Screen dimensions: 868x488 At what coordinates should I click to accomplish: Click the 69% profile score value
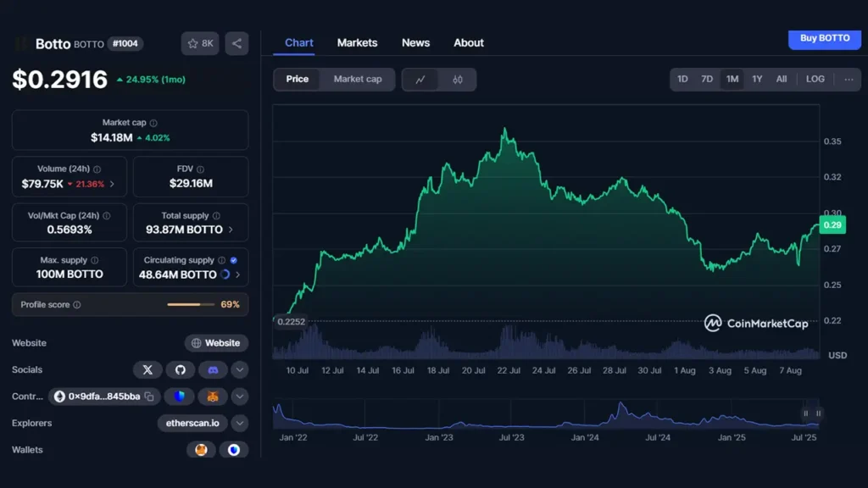(231, 305)
